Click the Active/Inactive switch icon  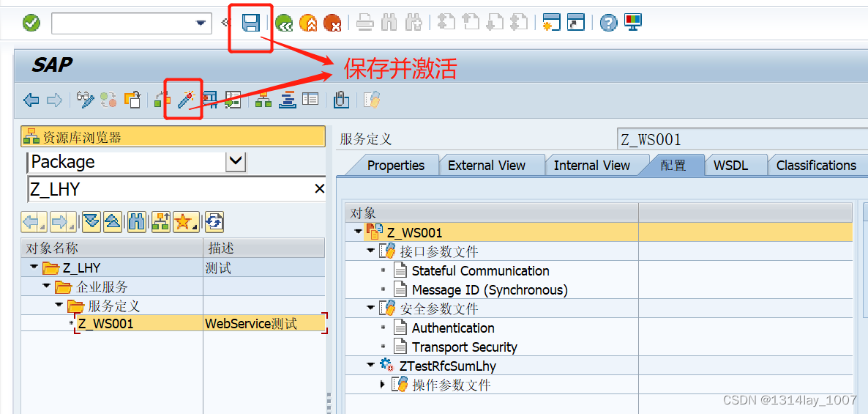(108, 100)
